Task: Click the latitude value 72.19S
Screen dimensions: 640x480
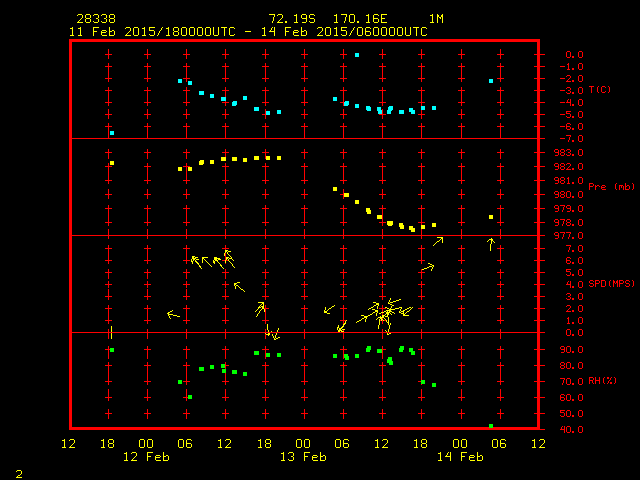Action: coord(292,19)
